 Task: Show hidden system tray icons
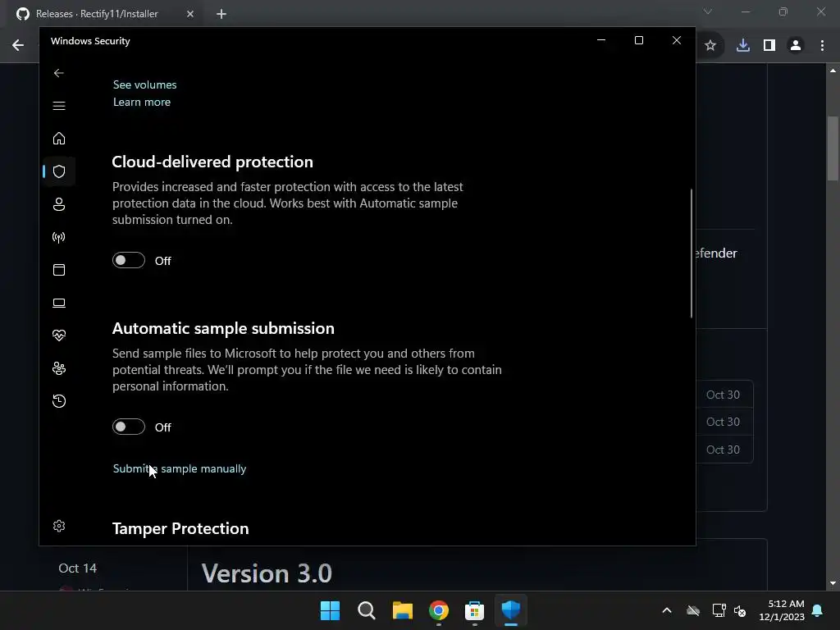(667, 610)
